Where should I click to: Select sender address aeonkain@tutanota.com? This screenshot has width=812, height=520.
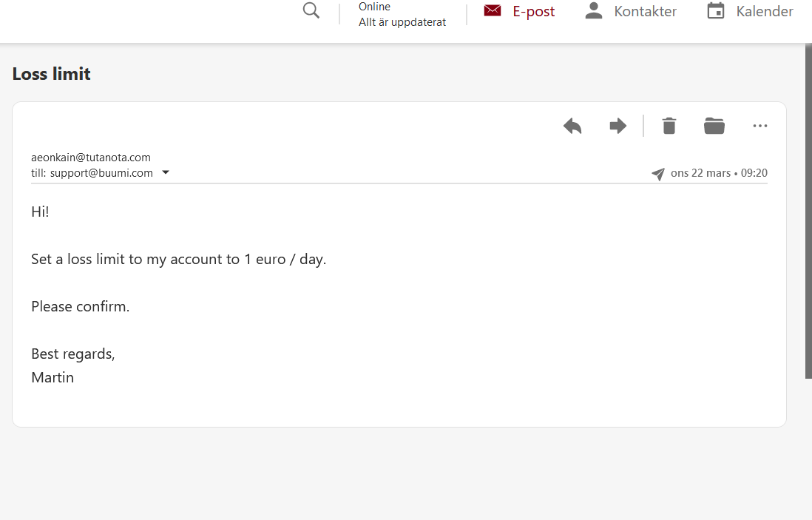(91, 158)
